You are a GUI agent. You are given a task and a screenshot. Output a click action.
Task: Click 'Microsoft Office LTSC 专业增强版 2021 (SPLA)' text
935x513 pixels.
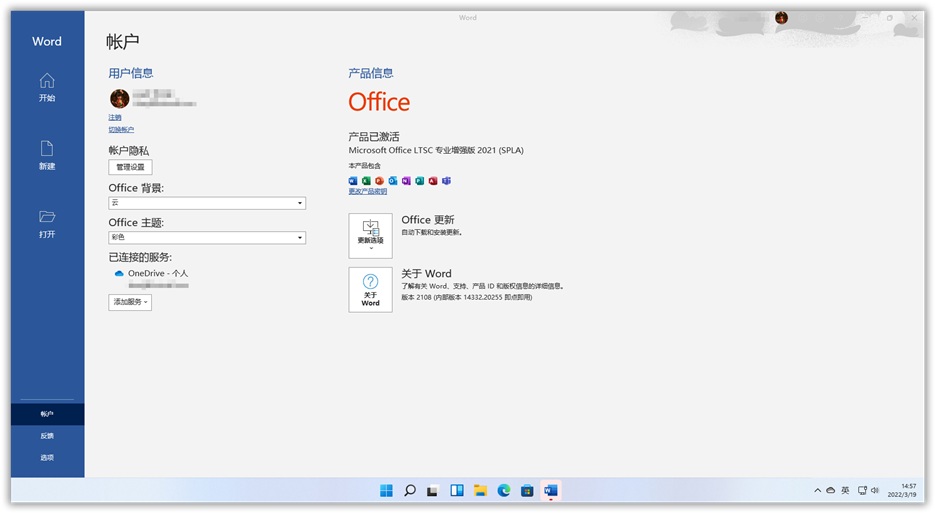tap(436, 150)
